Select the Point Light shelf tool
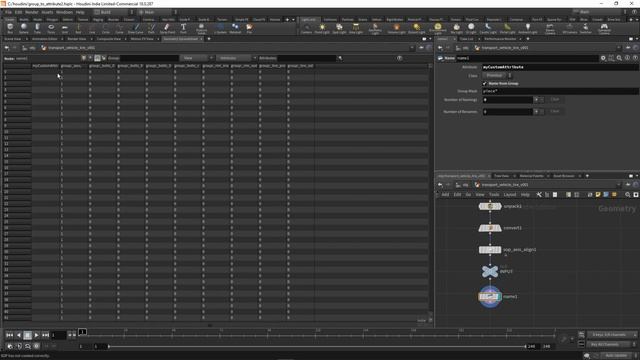640x360 pixels. 322,28
